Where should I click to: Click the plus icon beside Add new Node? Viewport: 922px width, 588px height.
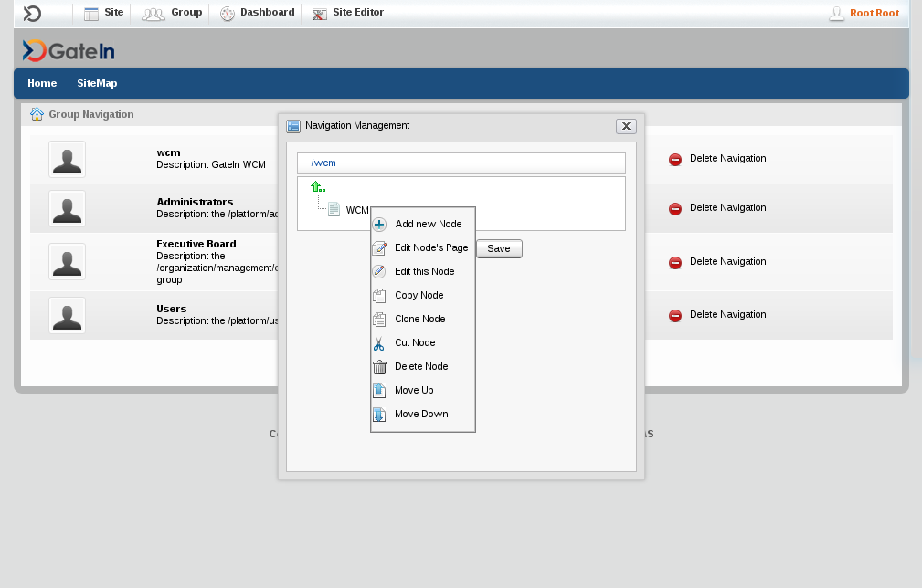(379, 225)
